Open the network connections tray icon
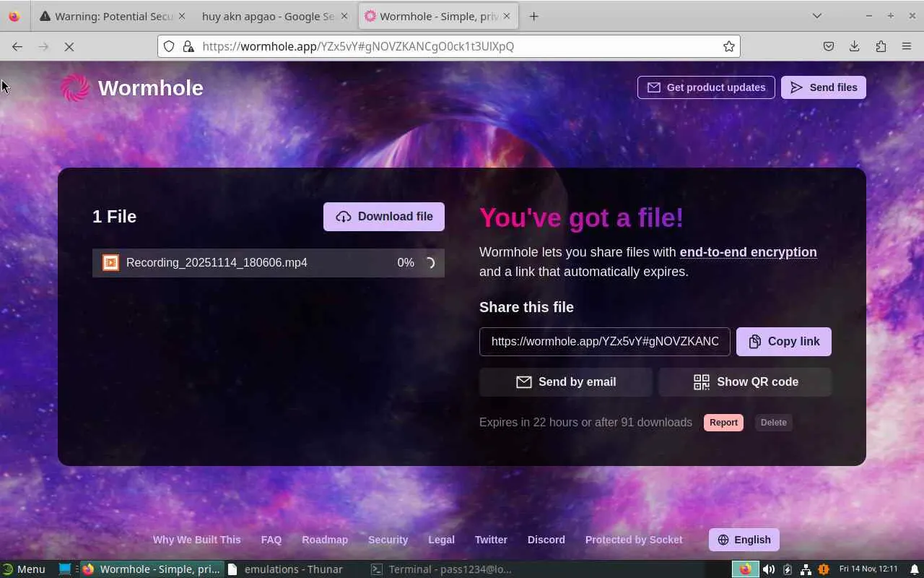The image size is (924, 578). tap(806, 569)
